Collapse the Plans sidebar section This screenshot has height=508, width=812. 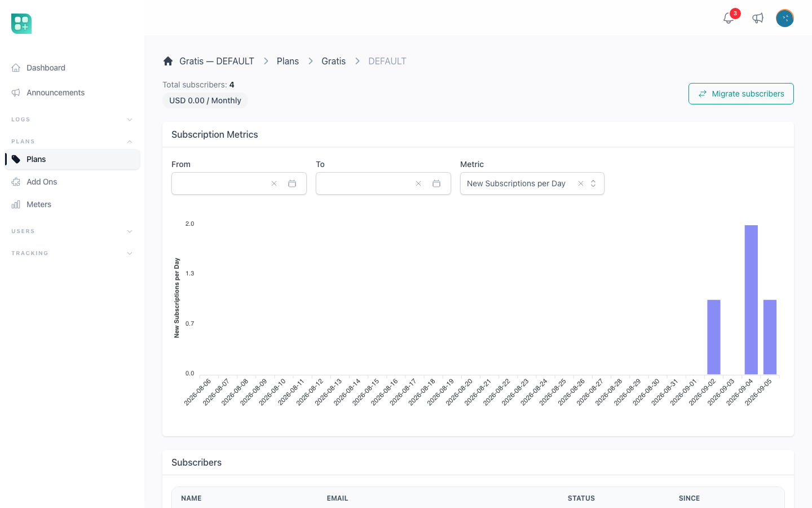pos(72,142)
